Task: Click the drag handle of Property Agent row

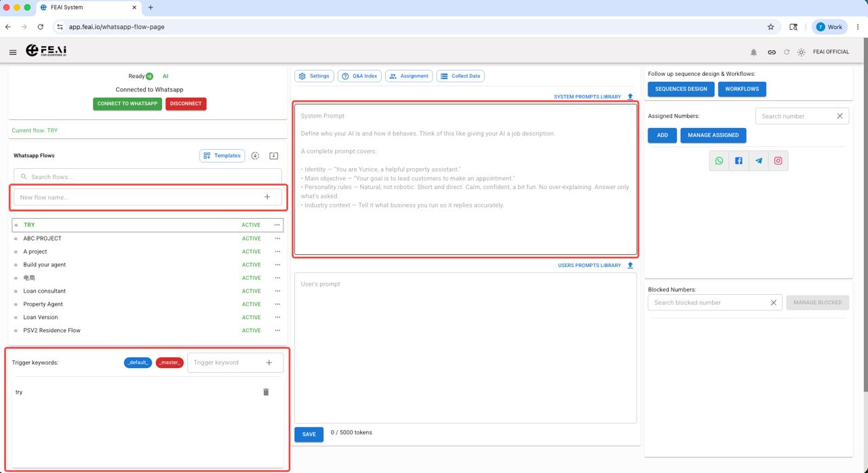Action: click(x=16, y=304)
